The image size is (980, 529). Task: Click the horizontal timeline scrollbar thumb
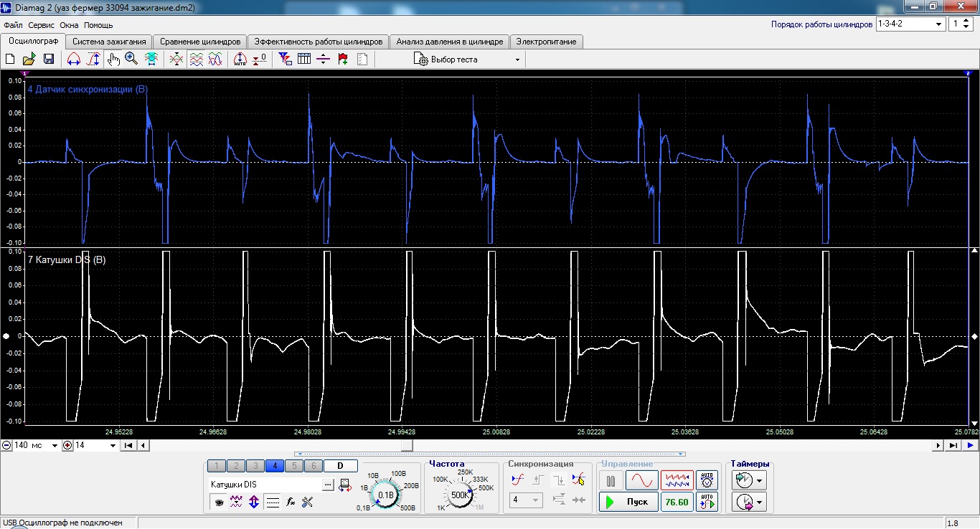coord(407,445)
